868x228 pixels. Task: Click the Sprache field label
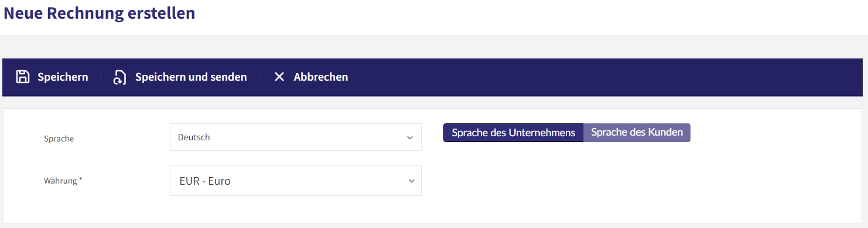click(59, 139)
